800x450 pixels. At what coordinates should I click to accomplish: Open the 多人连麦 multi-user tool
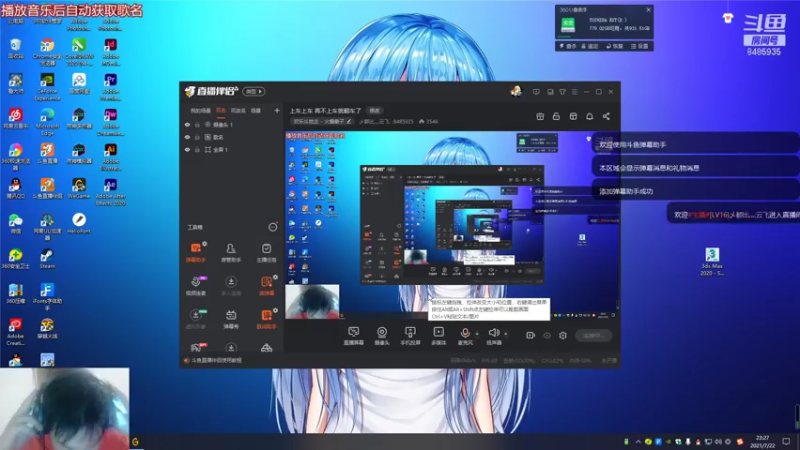point(231,286)
